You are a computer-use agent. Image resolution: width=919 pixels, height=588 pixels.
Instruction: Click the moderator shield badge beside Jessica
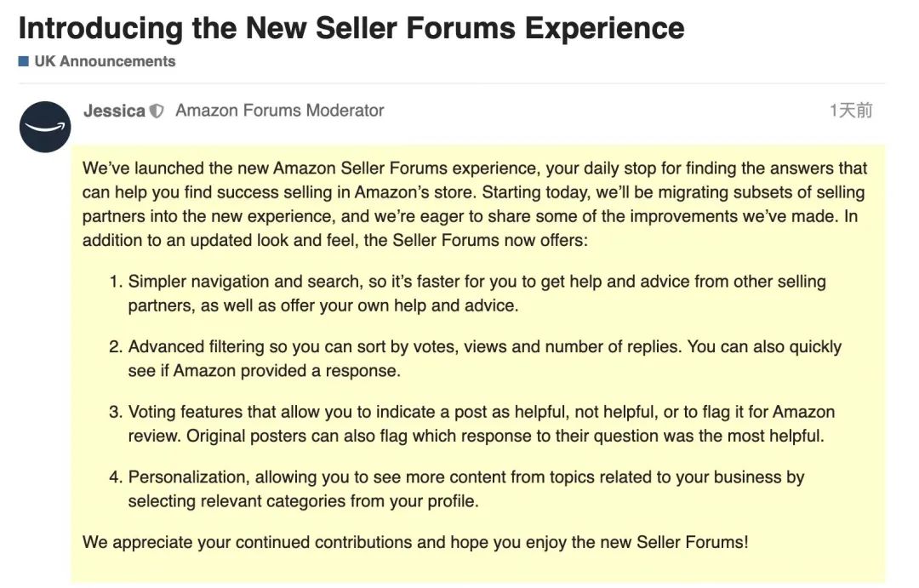point(157,111)
